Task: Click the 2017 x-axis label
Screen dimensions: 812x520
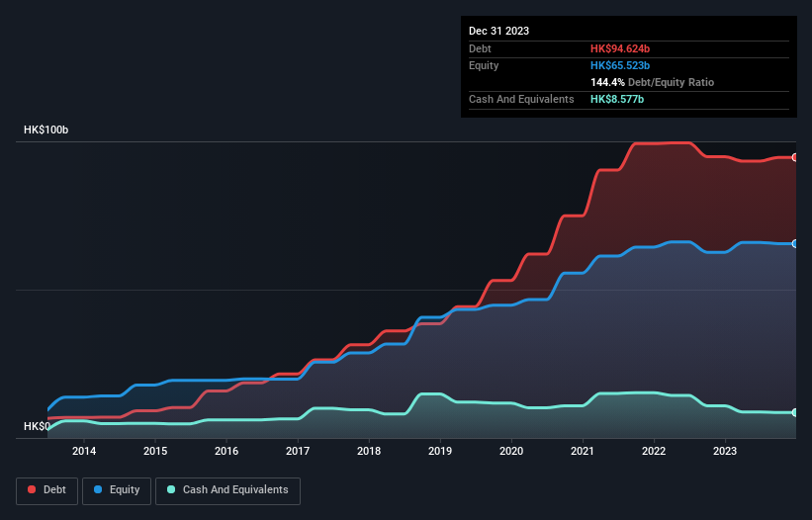Action: point(298,451)
